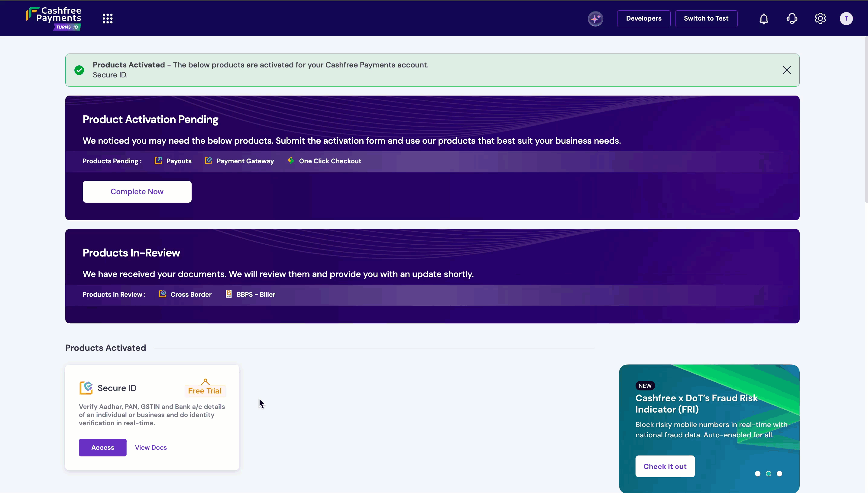Click the Cashfree Payments logo

click(53, 18)
